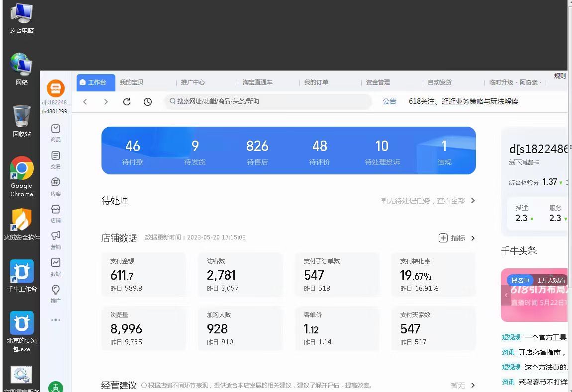Click the orange shop avatar icon
The height and width of the screenshot is (392, 572).
(55, 88)
